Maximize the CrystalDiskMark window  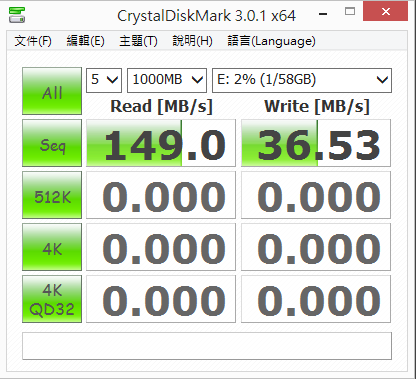coord(350,12)
